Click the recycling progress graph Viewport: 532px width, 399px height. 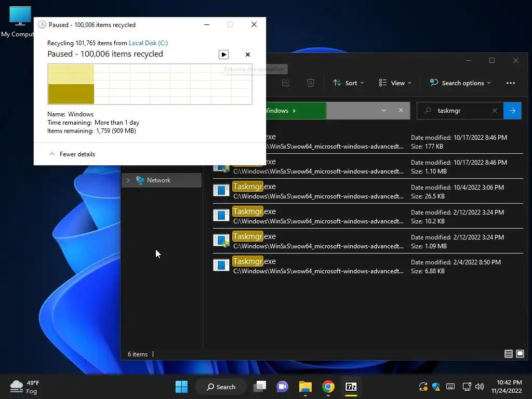[x=150, y=84]
